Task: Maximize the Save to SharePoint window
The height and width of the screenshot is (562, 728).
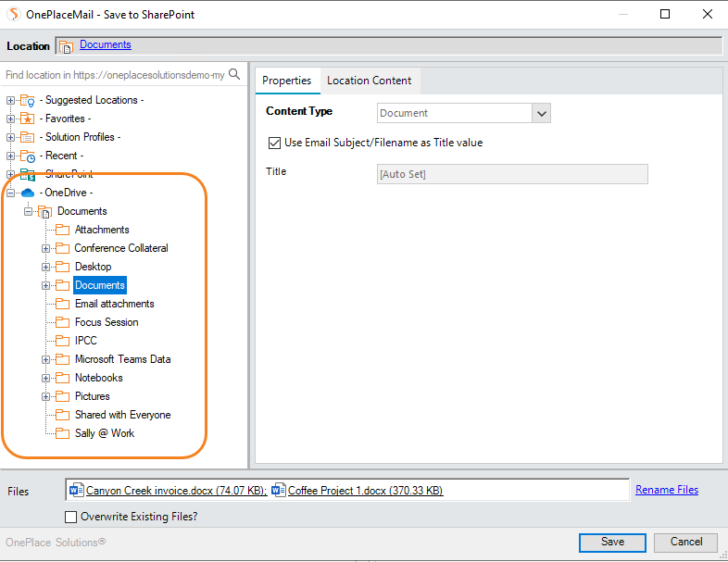Action: click(x=665, y=15)
